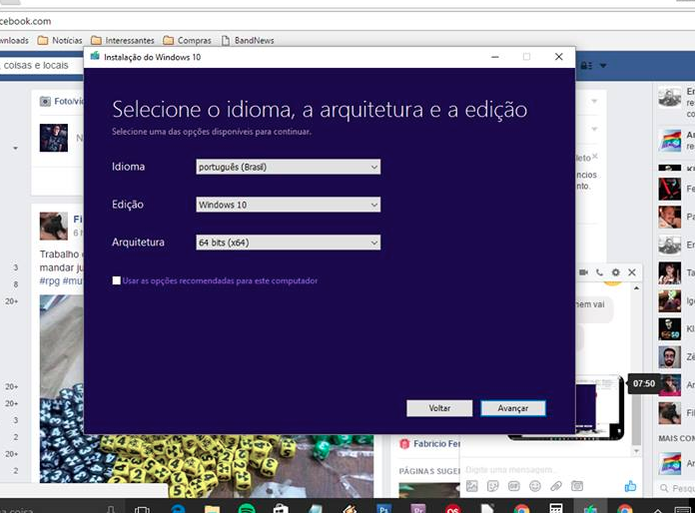
Task: Open Premiere Pro from the taskbar
Action: coord(418,508)
